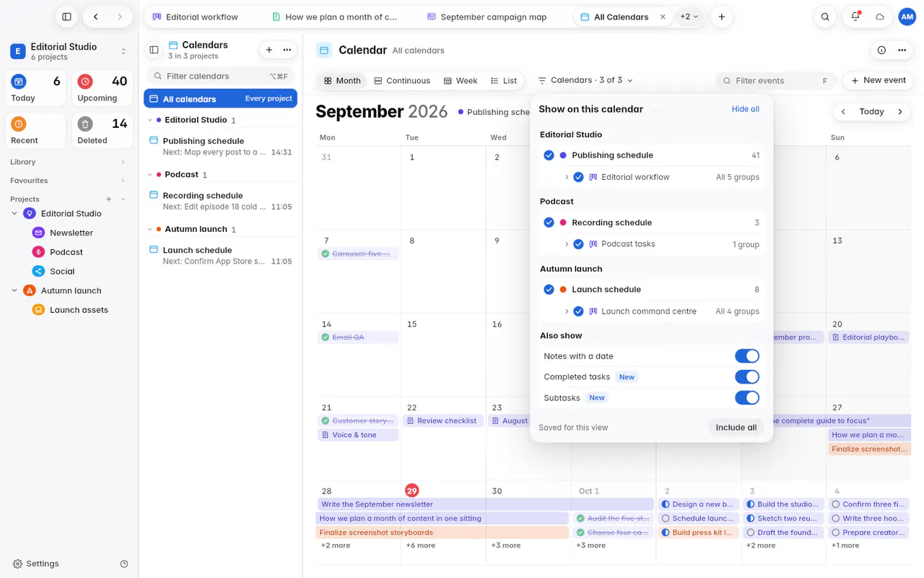Create a New event

pos(879,80)
